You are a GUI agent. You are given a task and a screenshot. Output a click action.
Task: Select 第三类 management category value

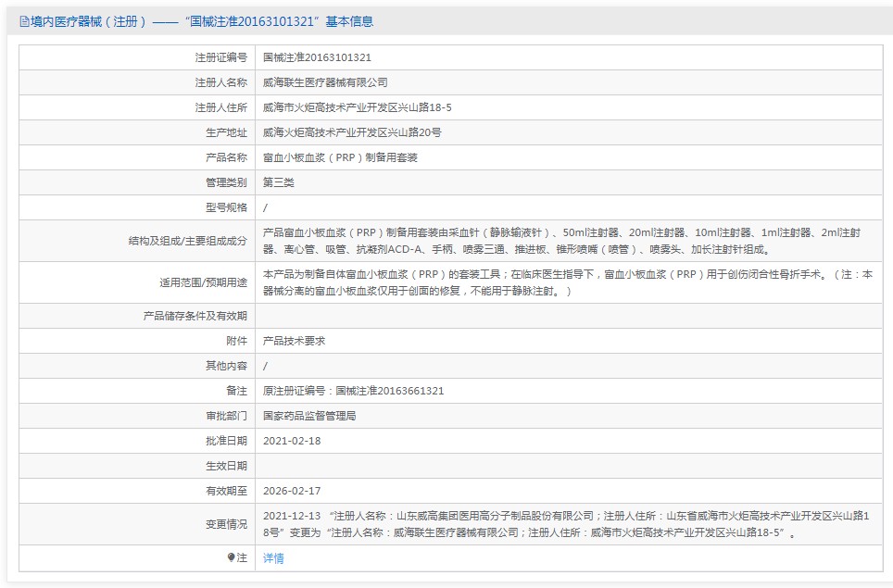click(279, 182)
